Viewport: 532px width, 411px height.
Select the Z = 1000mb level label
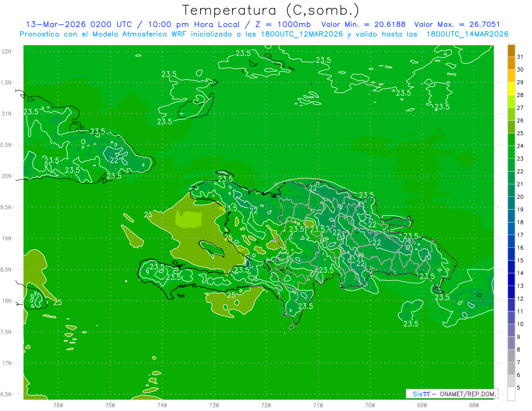(282, 25)
